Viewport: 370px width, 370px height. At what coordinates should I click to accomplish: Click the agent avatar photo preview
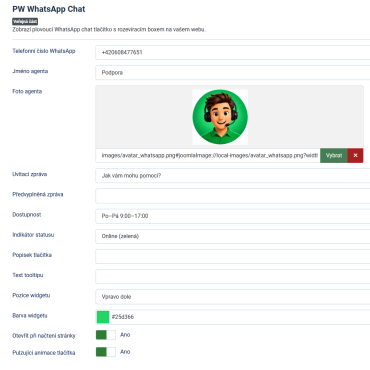click(220, 117)
